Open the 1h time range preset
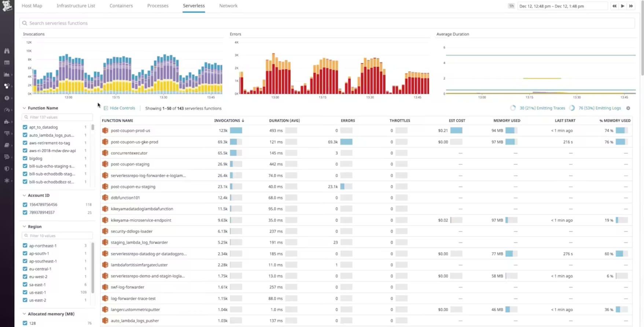This screenshot has height=327, width=644. point(511,6)
